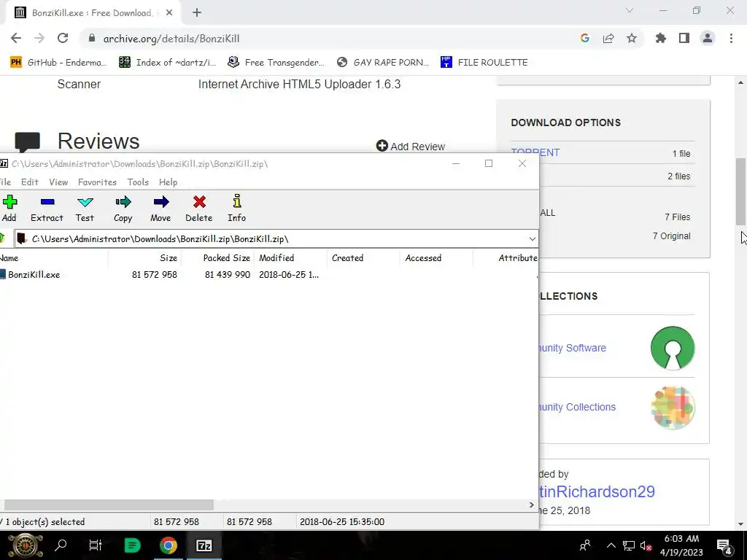Switch to Chrome from the taskbar
This screenshot has height=560, width=747.
169,545
